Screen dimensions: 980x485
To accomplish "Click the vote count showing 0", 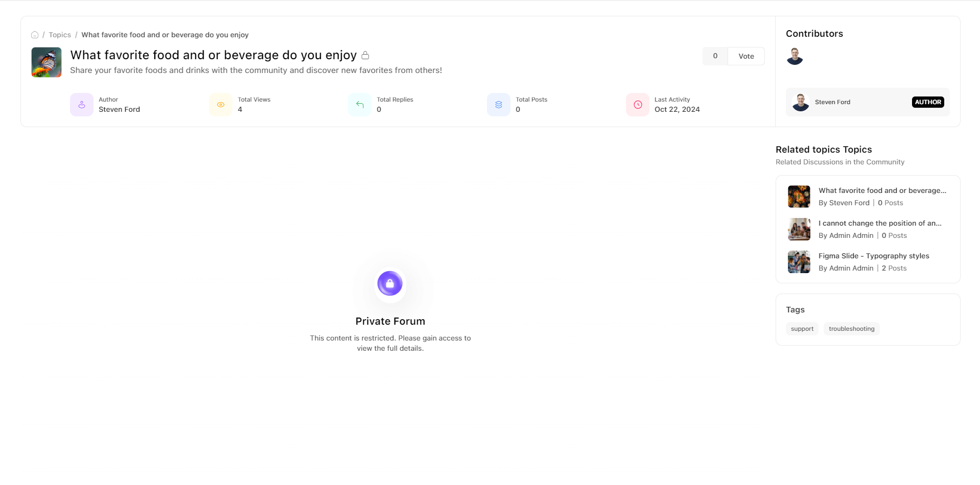I will point(715,56).
